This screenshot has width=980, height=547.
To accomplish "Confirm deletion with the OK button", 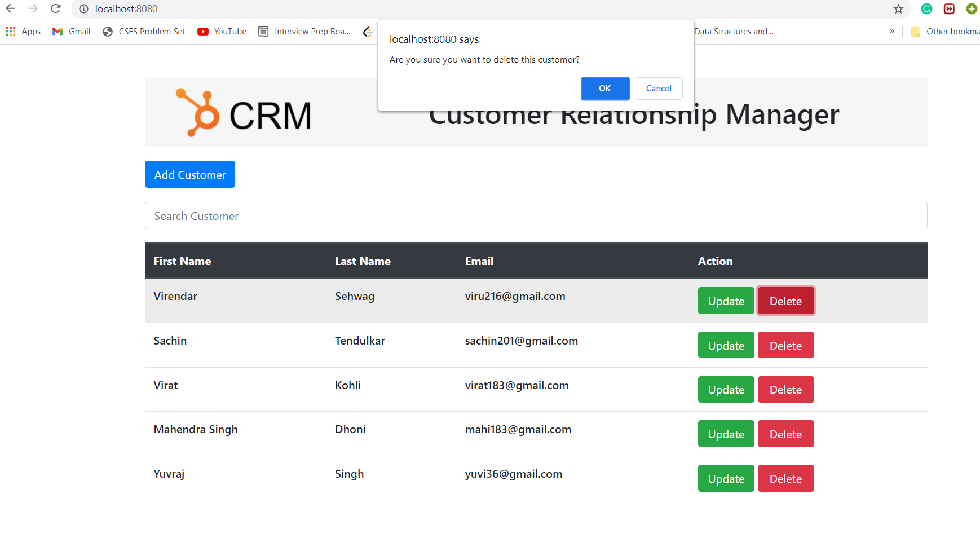I will tap(605, 89).
